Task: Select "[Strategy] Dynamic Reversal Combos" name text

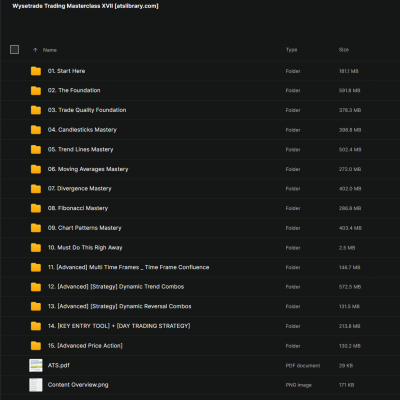Action: point(141,306)
